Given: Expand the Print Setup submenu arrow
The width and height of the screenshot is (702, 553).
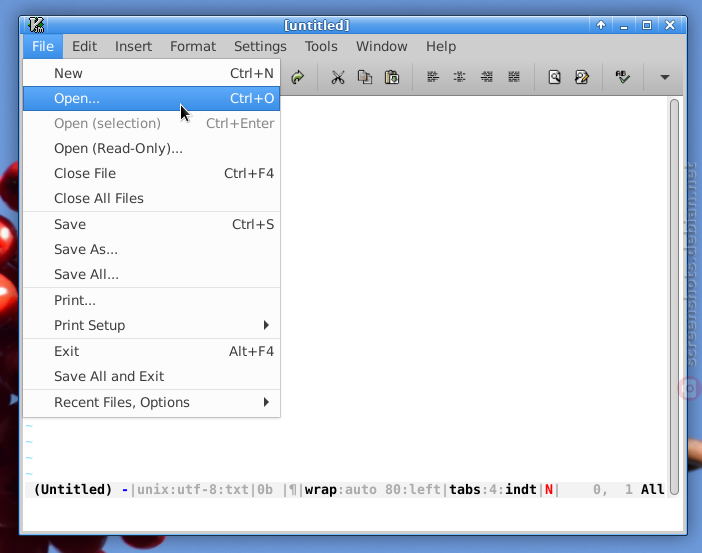Looking at the screenshot, I should 266,325.
